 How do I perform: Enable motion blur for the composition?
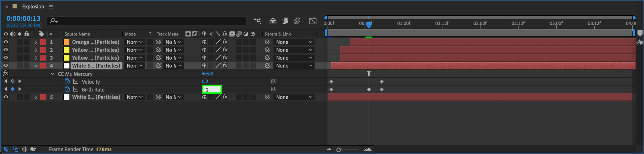(x=297, y=21)
